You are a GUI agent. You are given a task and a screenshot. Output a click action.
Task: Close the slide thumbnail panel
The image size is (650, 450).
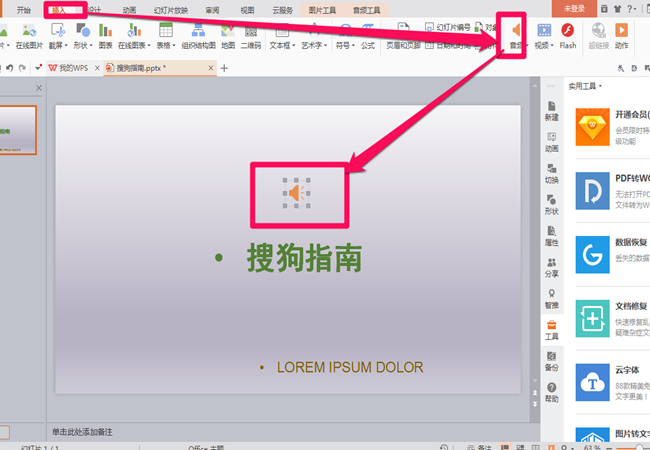39,88
